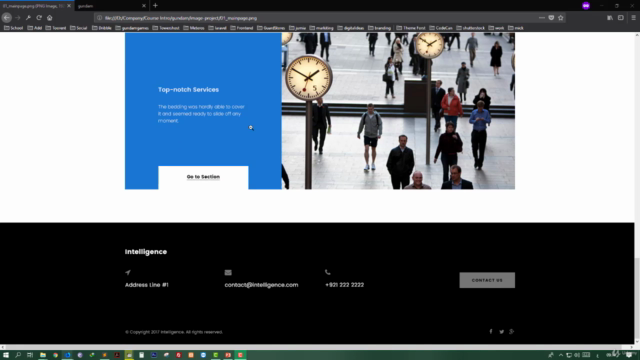Screen dimensions: 640x360
Task: Open the School bookmarks folder
Action: tap(13, 28)
